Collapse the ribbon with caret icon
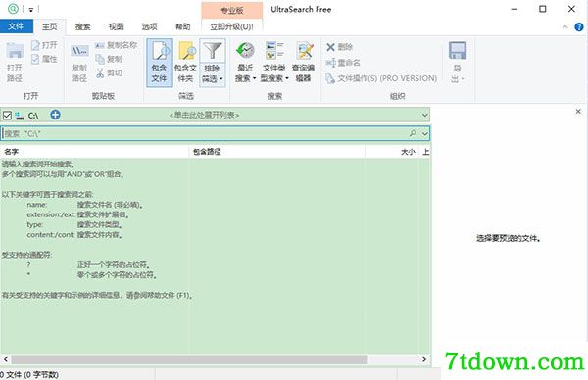588x380 pixels. (565, 27)
